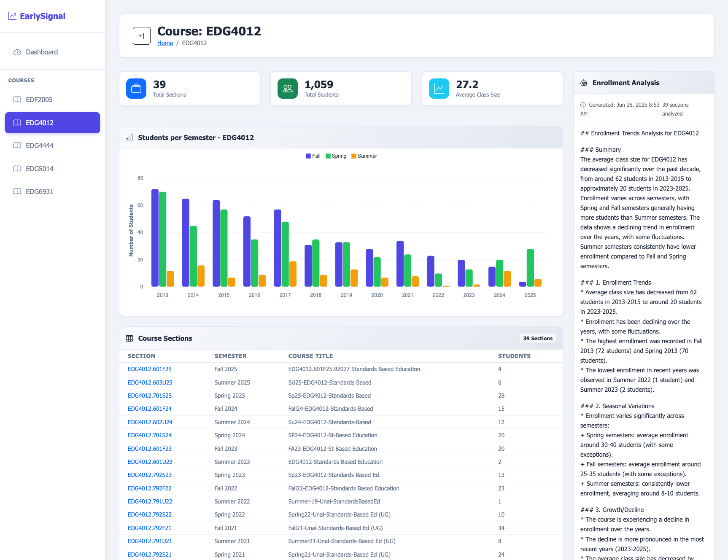728x560 pixels.
Task: Open the EDG4012.701S25 section link
Action: [150, 396]
